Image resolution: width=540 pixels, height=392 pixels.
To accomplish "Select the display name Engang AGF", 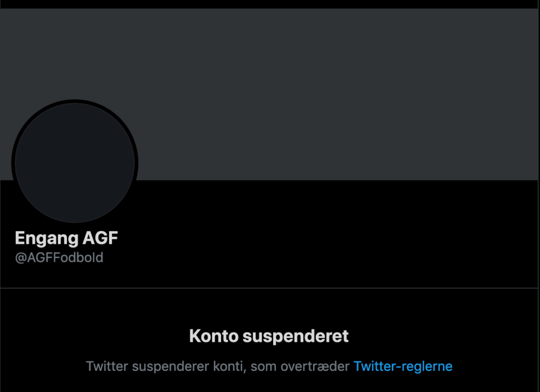I will click(x=66, y=238).
